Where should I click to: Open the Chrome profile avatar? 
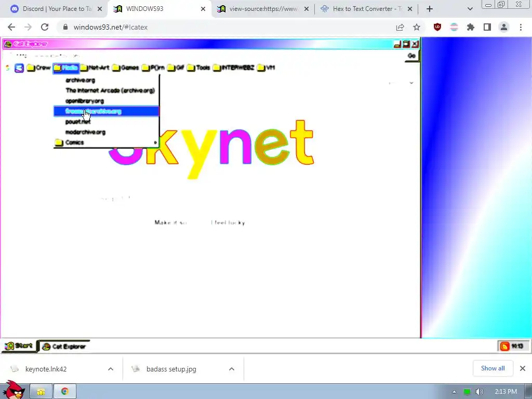[504, 27]
